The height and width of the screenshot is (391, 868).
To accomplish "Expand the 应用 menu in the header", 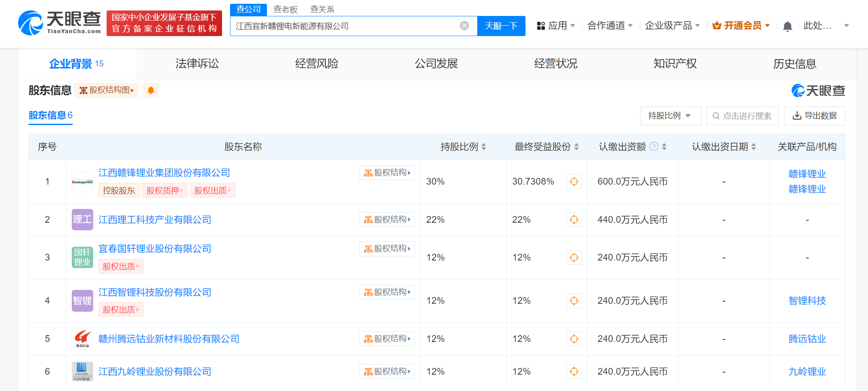I will (556, 26).
